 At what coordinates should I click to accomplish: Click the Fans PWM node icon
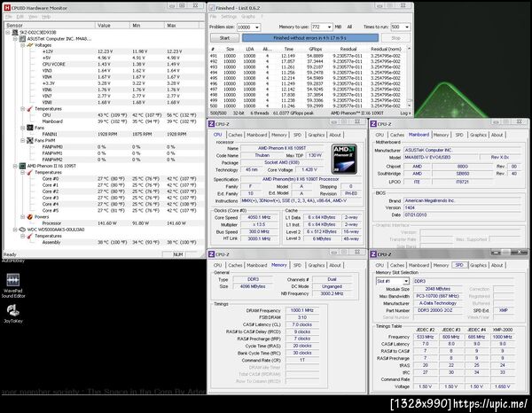[30, 140]
